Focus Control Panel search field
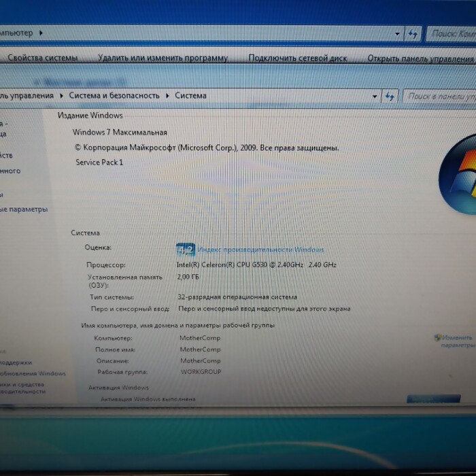The width and height of the screenshot is (476, 476). point(440,97)
